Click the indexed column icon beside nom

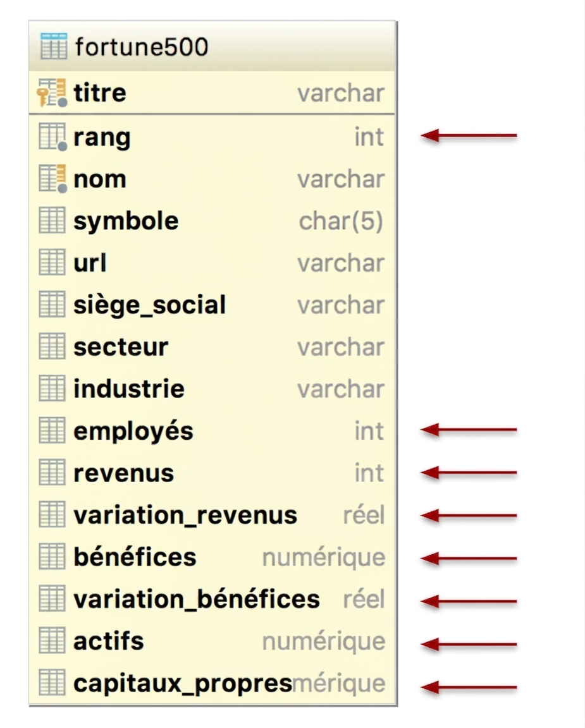(x=53, y=179)
